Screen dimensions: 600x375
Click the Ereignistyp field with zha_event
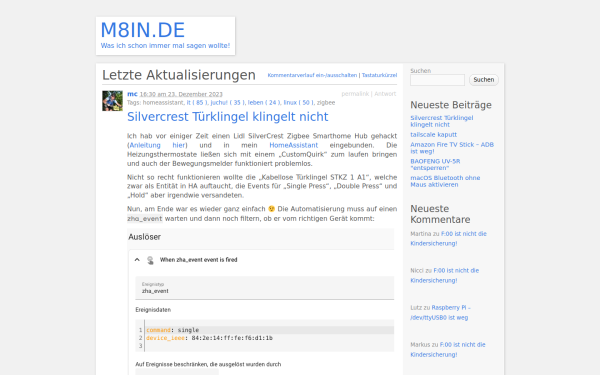[x=264, y=288]
